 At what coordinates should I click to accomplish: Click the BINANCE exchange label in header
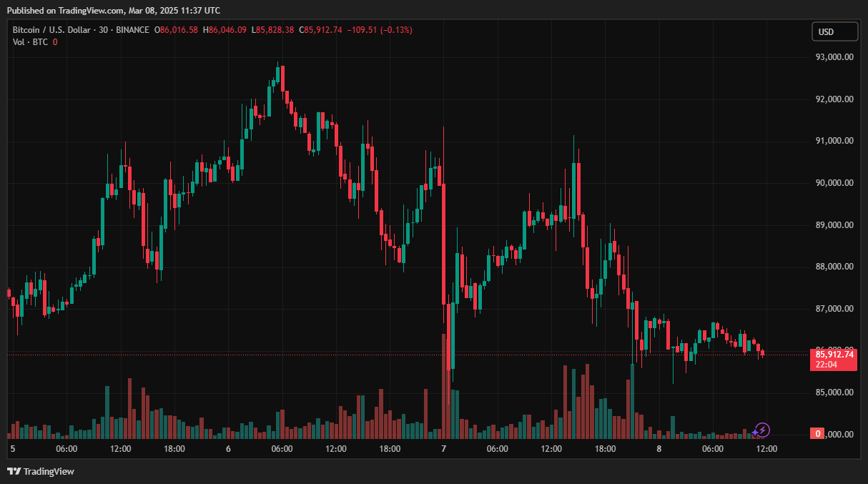[x=132, y=30]
